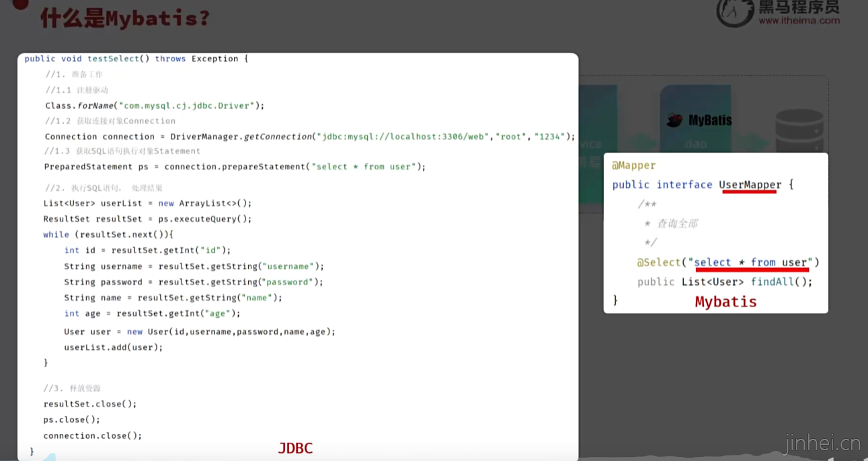This screenshot has height=461, width=868.
Task: Select the DriverManager.getConnection line
Action: 310,136
